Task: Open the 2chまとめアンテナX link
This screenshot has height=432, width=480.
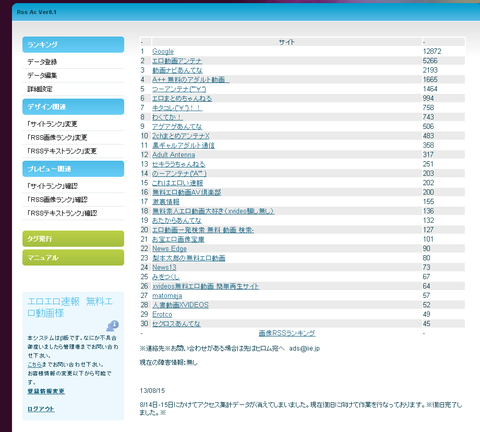Action: pos(181,136)
